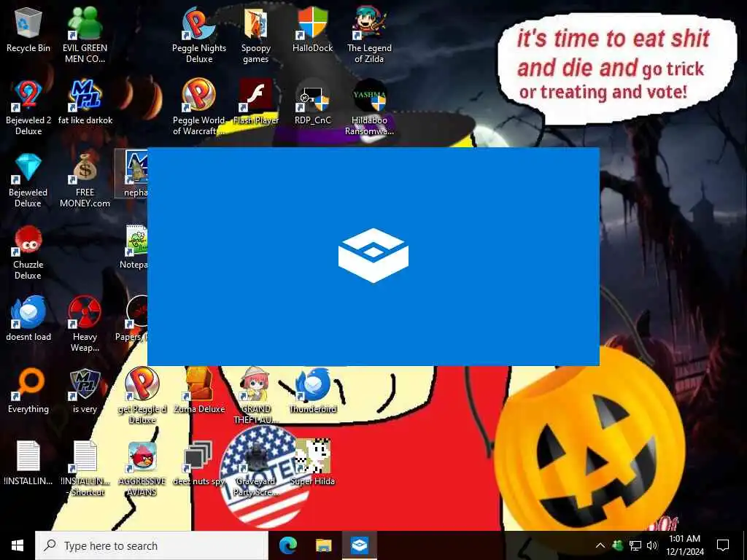Open the Windows Start menu

pyautogui.click(x=18, y=545)
